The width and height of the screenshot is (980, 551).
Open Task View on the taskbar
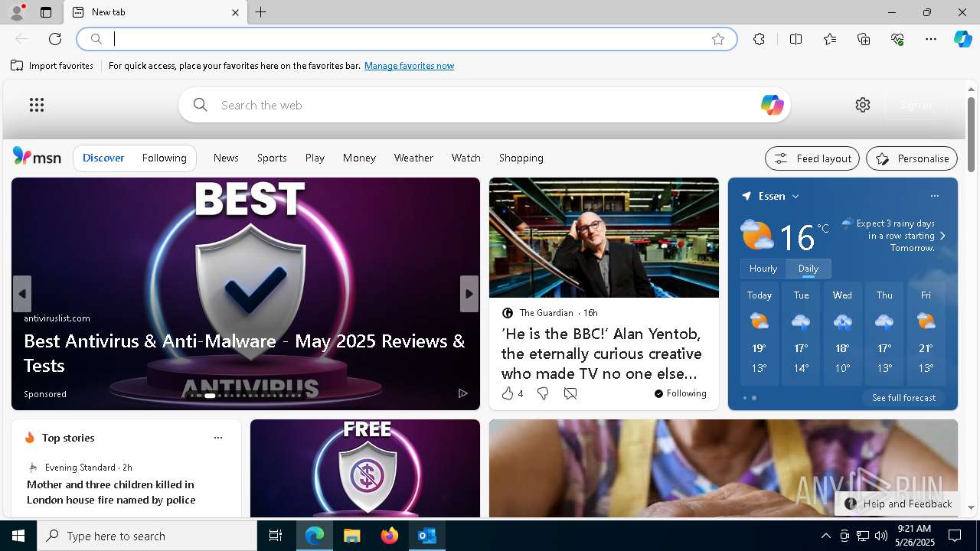(x=276, y=536)
